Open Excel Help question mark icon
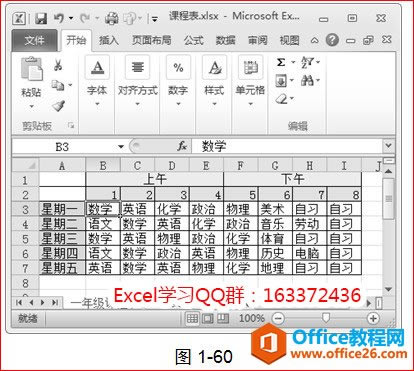The height and width of the screenshot is (371, 414). click(x=332, y=40)
